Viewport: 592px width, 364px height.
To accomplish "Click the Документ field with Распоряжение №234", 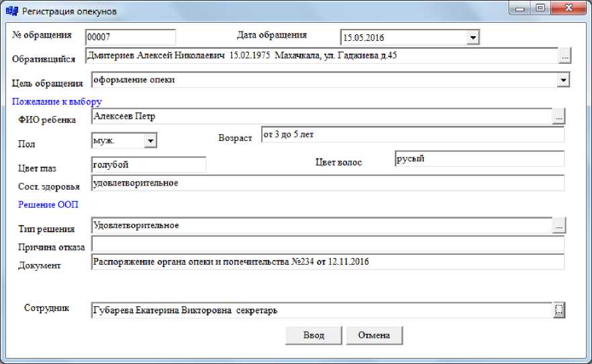I will (328, 262).
